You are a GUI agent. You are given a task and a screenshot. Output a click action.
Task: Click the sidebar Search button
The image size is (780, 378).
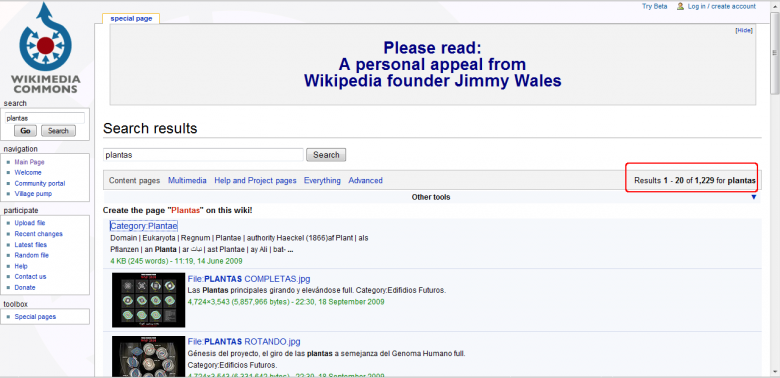pyautogui.click(x=58, y=131)
